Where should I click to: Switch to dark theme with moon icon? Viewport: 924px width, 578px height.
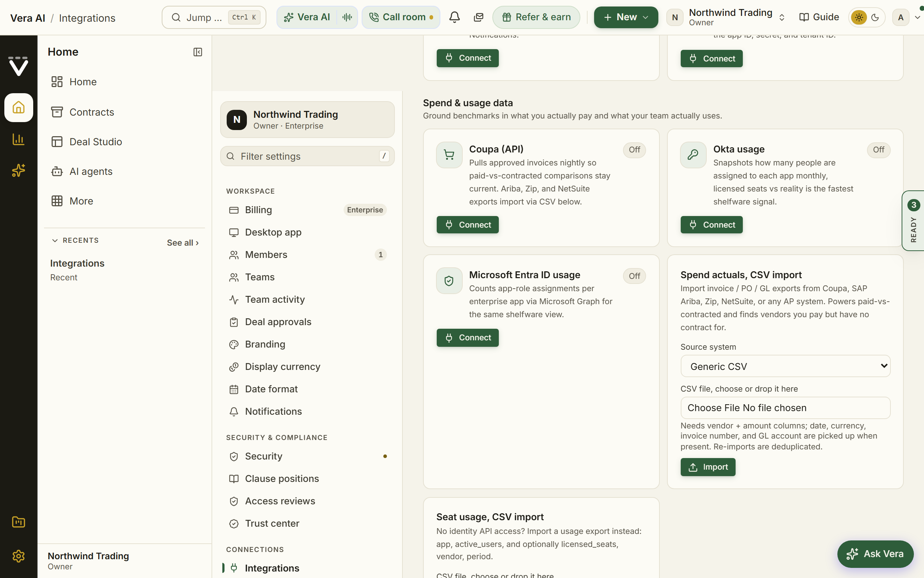tap(875, 17)
